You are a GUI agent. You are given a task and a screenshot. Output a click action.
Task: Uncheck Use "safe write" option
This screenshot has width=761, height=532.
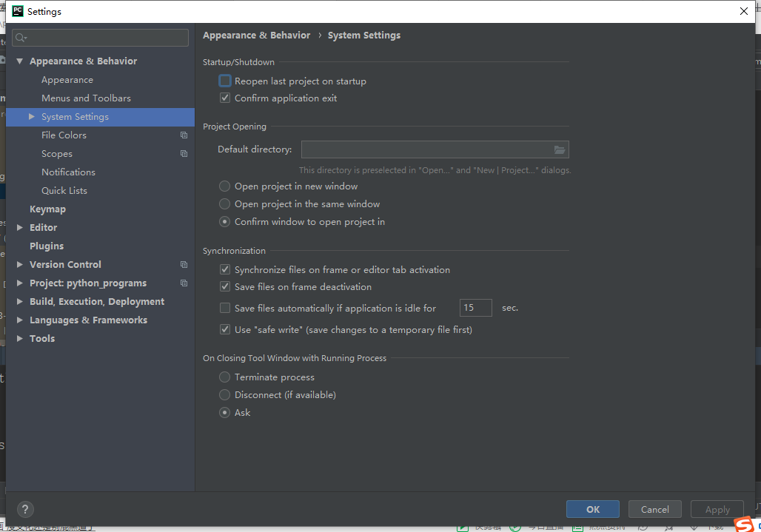(225, 330)
